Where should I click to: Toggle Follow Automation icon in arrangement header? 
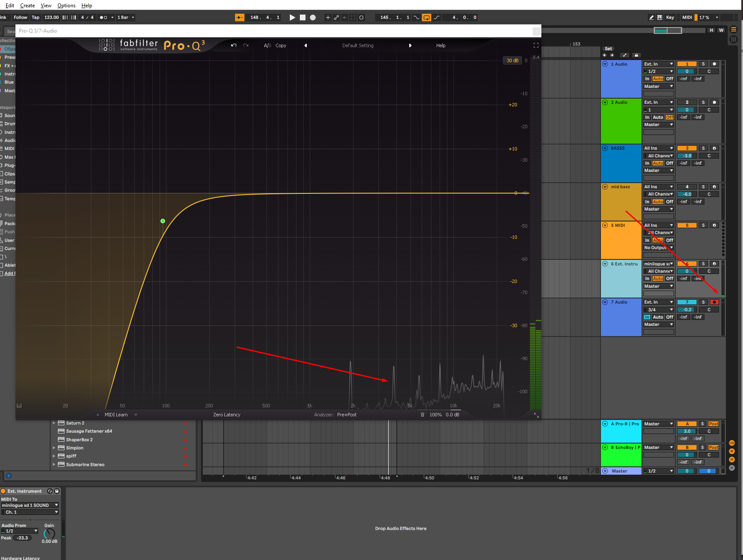(625, 55)
